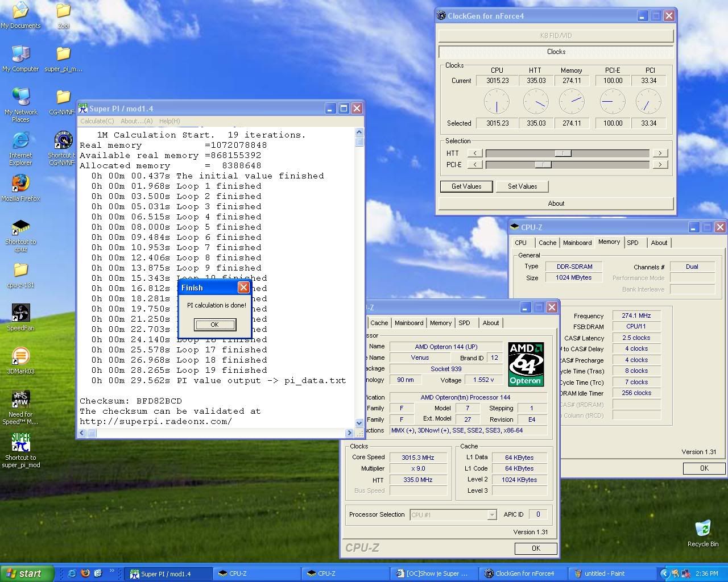Open the ClockGen shortcut desktop icon
Viewport: 728px width, 582px height.
[63, 148]
